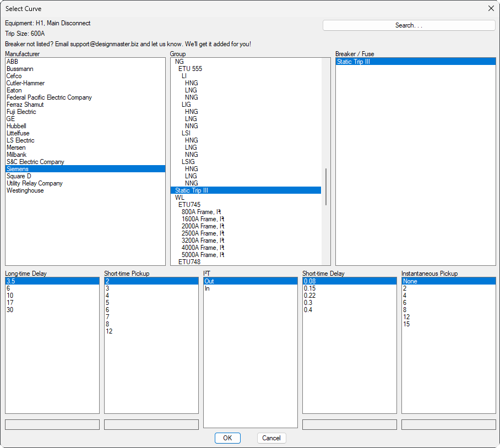Set Instantaneous Pickup to None

tap(449, 281)
